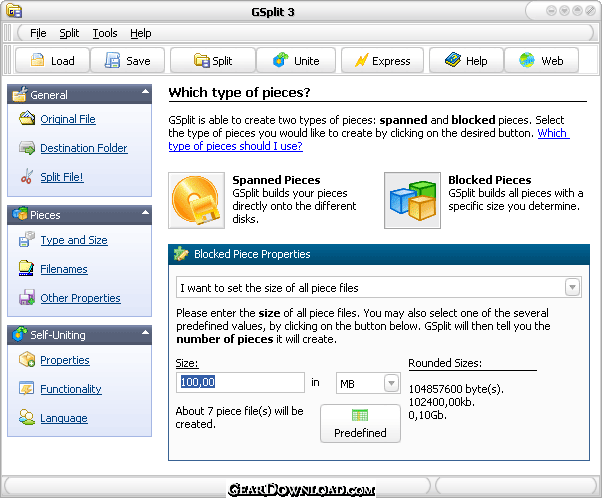
Task: Collapse the Pieces panel
Action: pos(145,212)
